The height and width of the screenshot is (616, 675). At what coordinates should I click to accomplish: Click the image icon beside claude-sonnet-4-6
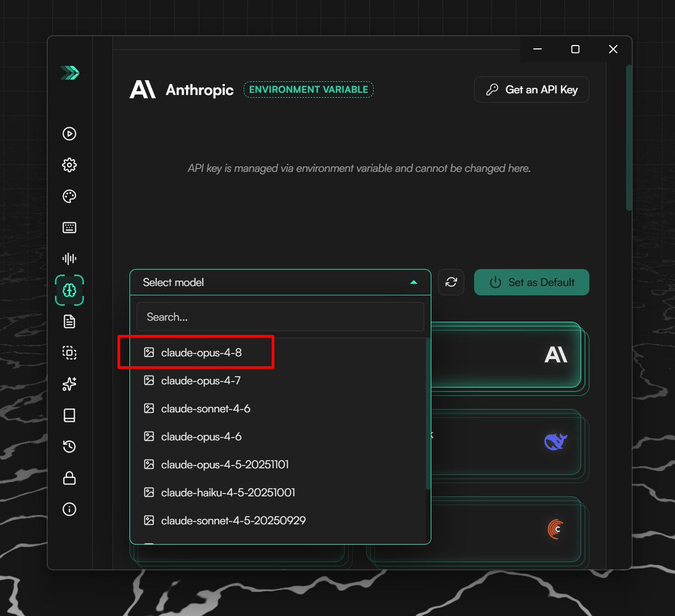pos(149,408)
